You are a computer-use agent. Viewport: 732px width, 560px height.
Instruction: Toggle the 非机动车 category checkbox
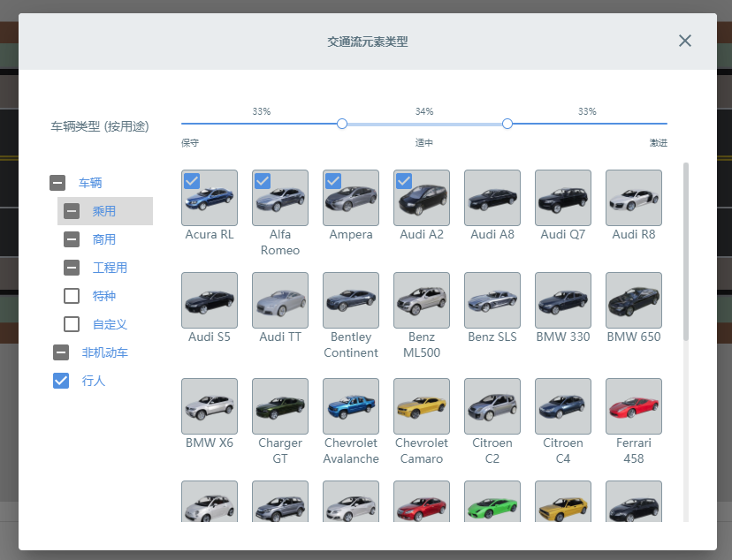click(x=61, y=352)
